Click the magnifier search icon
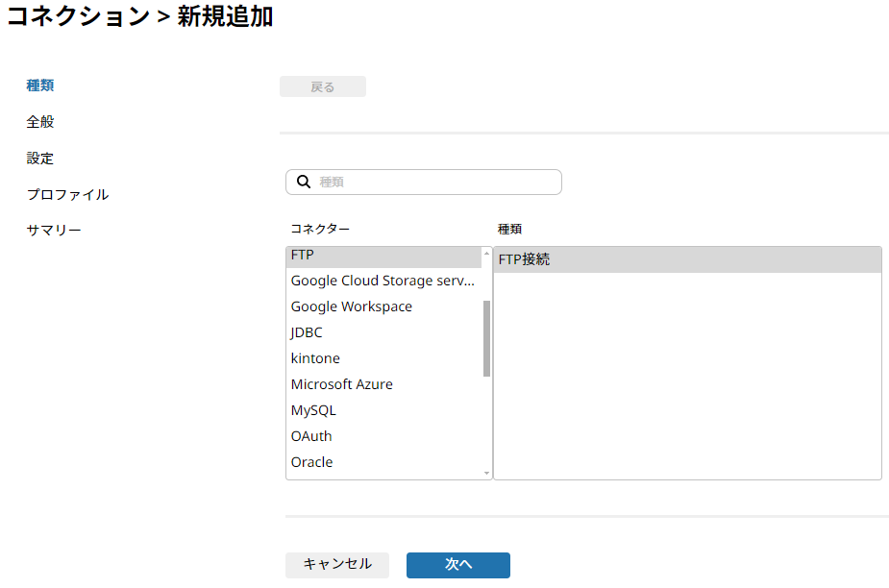889x588 pixels. pos(304,182)
